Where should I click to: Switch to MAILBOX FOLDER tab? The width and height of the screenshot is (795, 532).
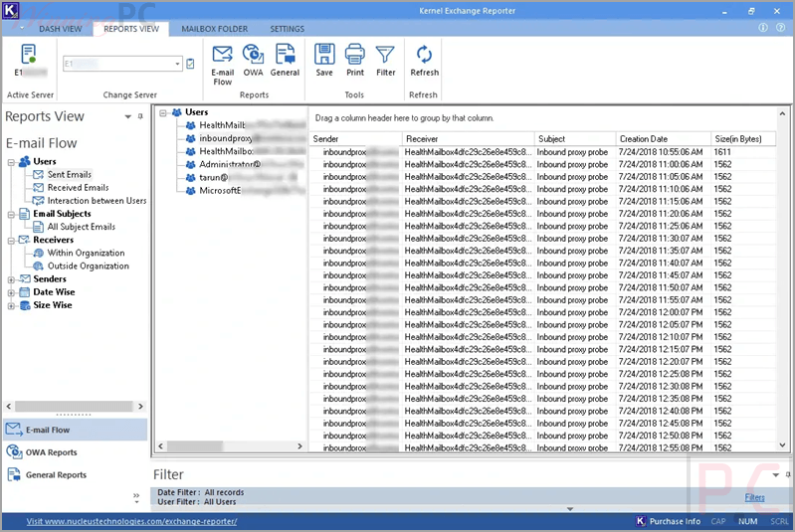[215, 29]
